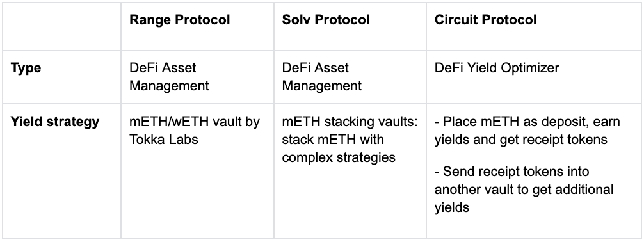Click the Yield strategy row label
Viewport: 644px width, 242px height.
pos(55,122)
